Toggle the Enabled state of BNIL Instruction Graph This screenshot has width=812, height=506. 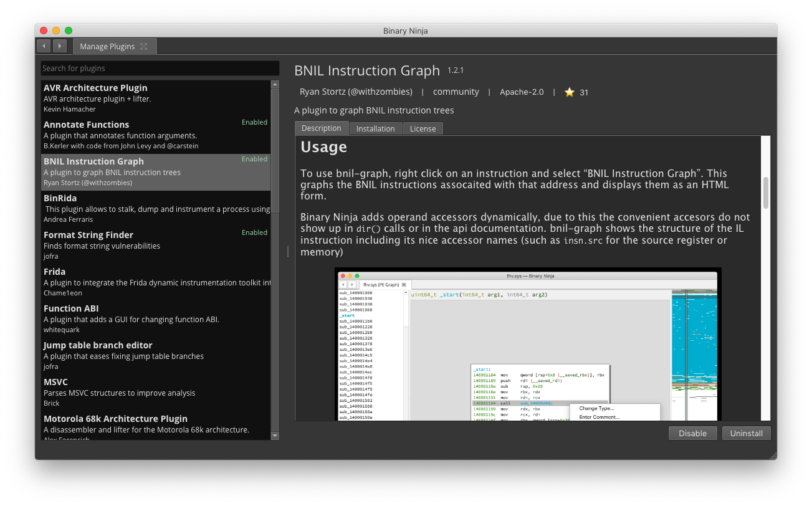[x=254, y=159]
